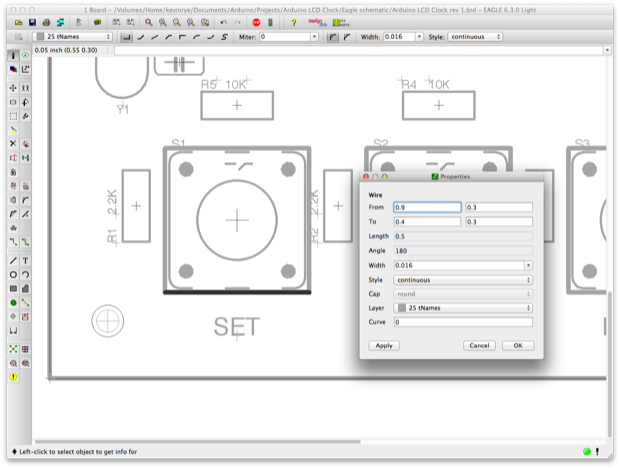This screenshot has height=468, width=620.
Task: Select the Mirror tool
Action: coord(13,102)
